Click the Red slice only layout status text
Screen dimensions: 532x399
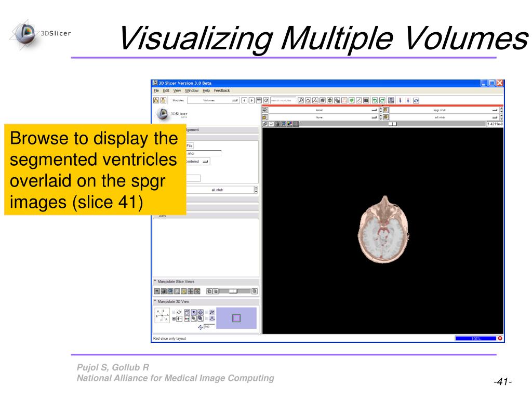pos(169,339)
